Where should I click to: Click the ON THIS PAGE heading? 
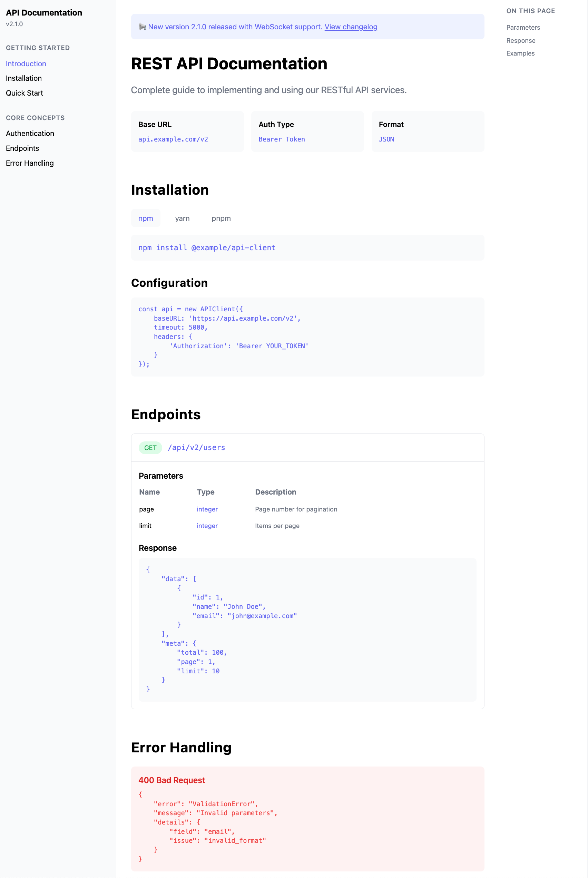tap(531, 11)
